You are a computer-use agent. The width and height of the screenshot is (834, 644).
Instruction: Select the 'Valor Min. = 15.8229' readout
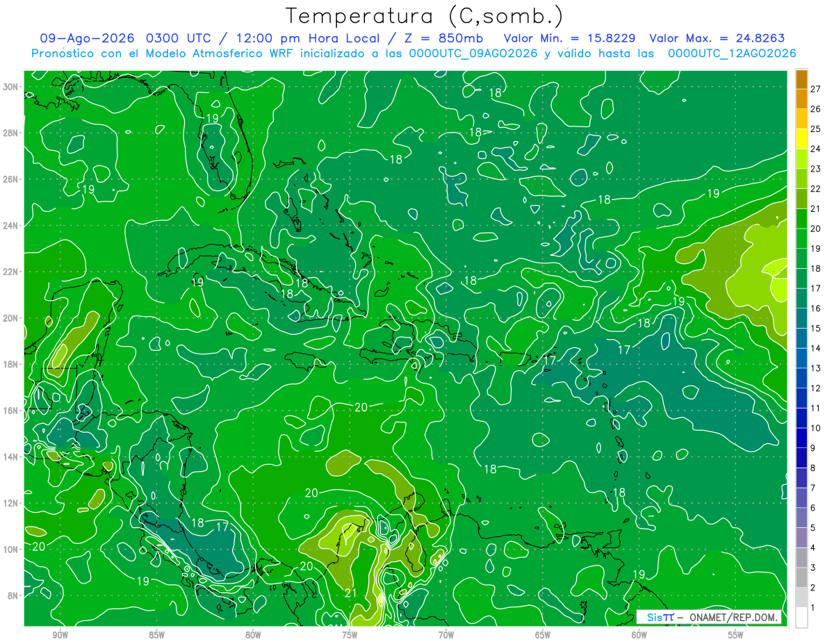[569, 38]
